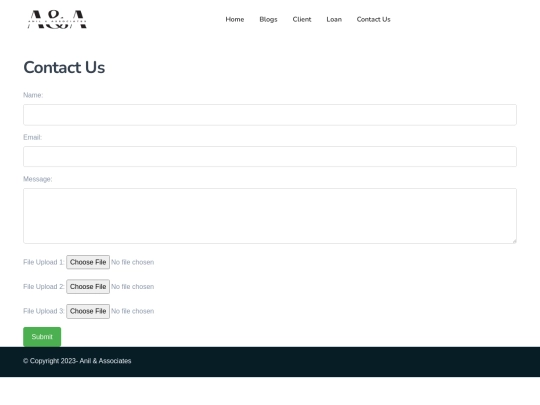
Task: Click the File Upload 2: label
Action: pyautogui.click(x=44, y=287)
